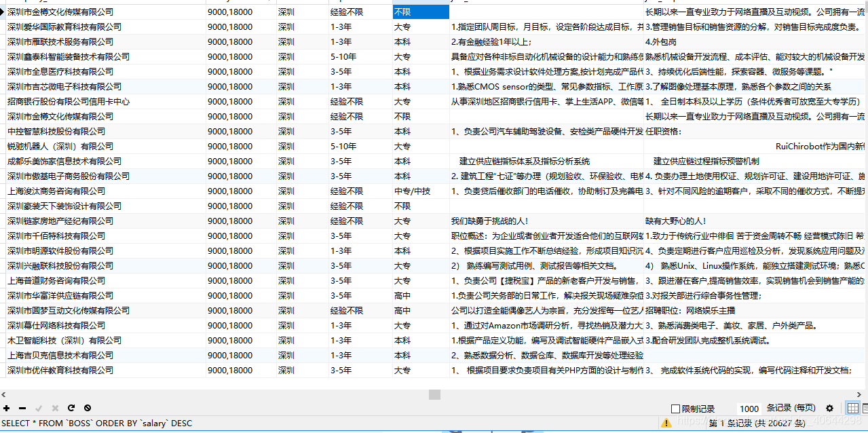The image size is (868, 433).
Task: Select 上海吉贝克信息技术有限公司 cell
Action: click(x=105, y=355)
